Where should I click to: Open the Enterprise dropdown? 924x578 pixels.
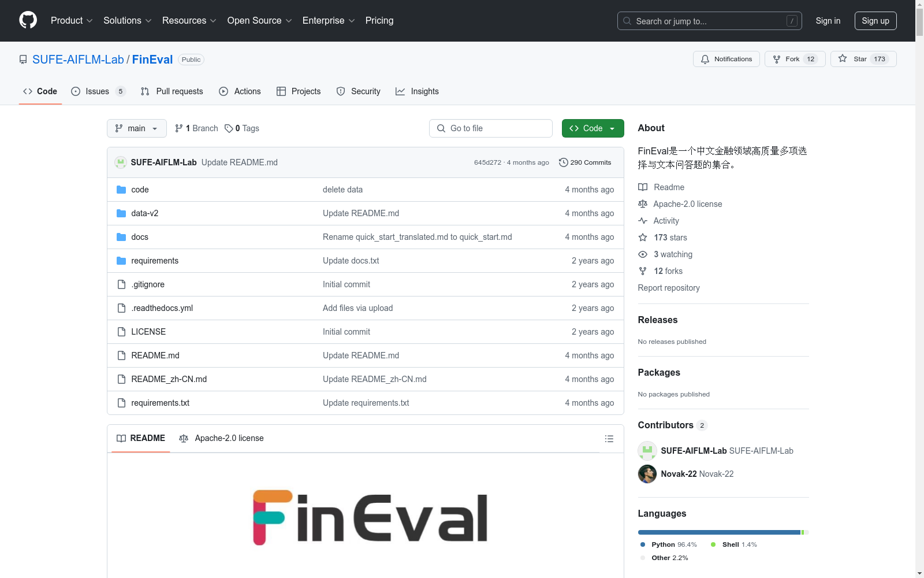(329, 21)
